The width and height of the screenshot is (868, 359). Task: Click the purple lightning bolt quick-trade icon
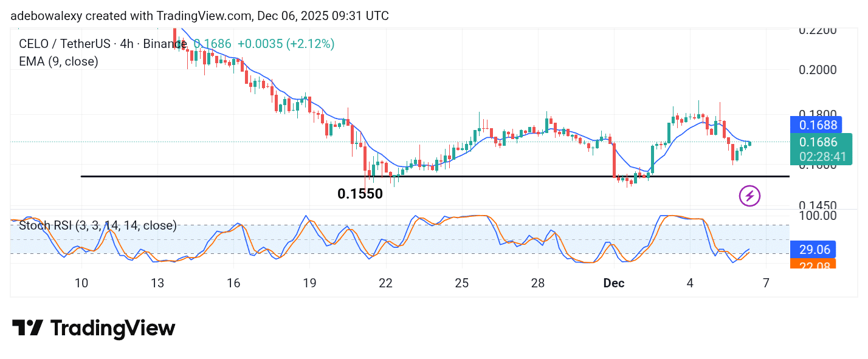(x=749, y=195)
